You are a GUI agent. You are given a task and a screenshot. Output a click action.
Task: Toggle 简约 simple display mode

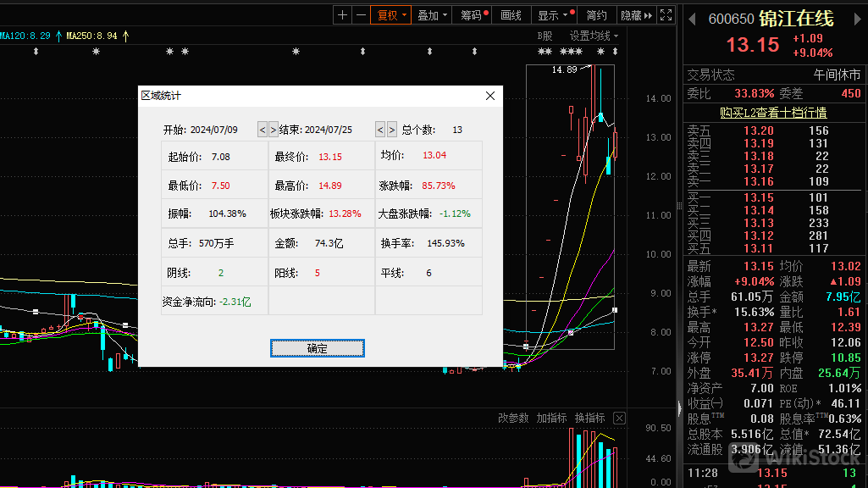(x=596, y=15)
